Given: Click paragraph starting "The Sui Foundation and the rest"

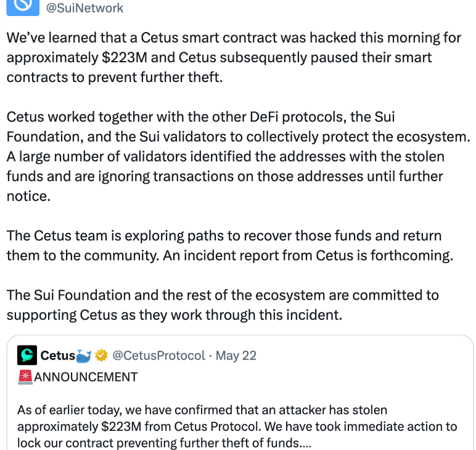Looking at the screenshot, I should tap(223, 305).
